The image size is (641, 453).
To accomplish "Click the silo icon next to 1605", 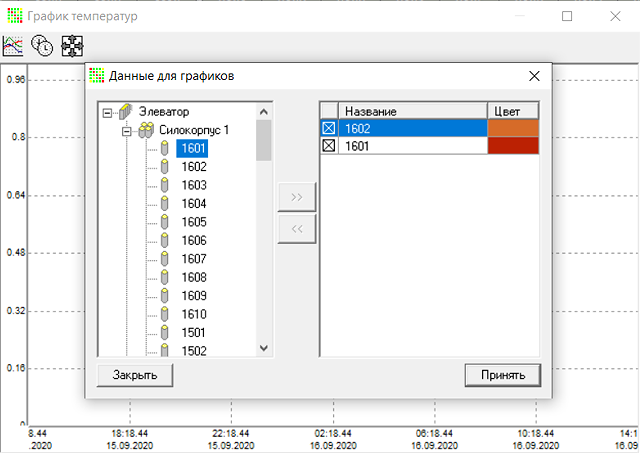I will pyautogui.click(x=165, y=222).
